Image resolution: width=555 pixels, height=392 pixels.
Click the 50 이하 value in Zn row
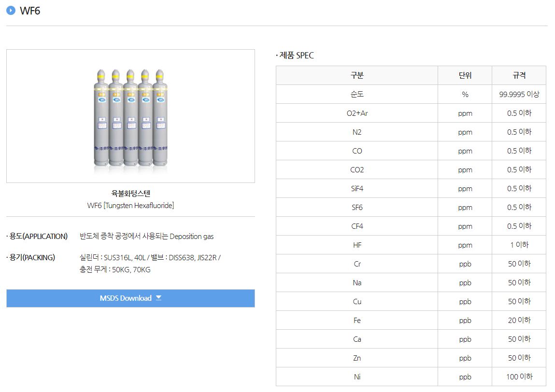519,358
